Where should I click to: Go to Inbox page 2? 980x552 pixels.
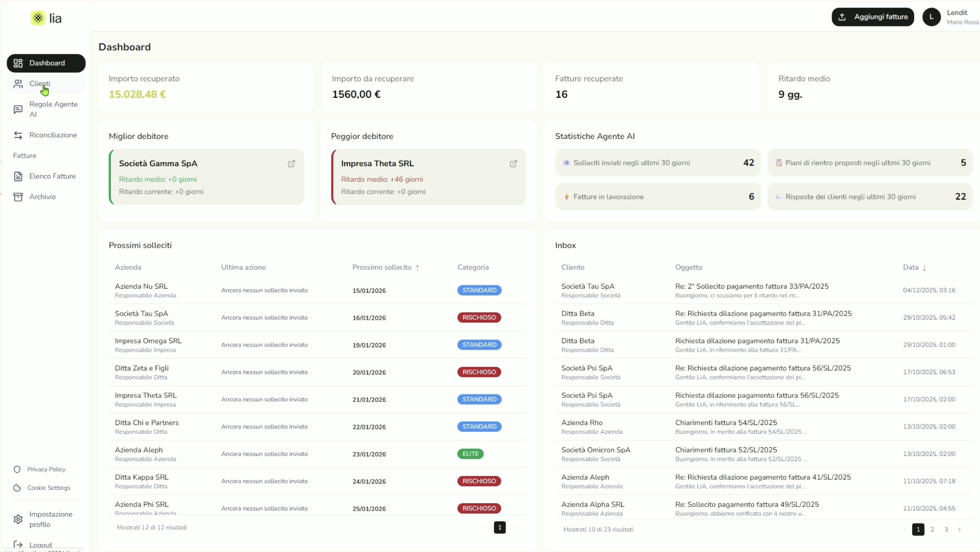(932, 530)
